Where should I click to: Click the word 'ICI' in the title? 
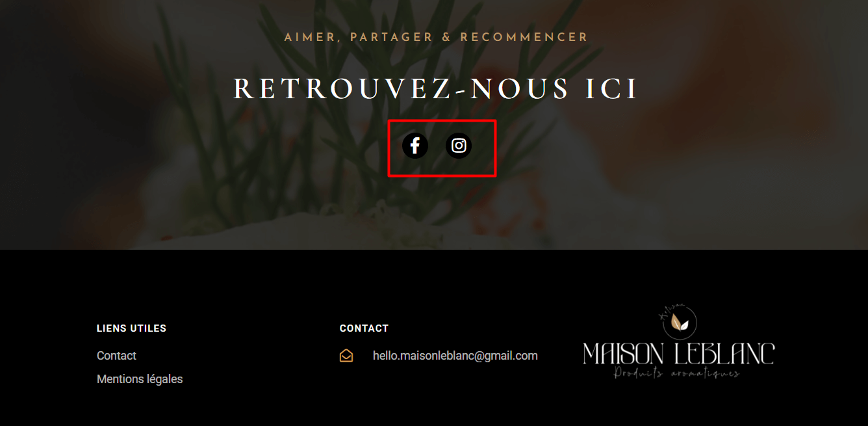pos(612,89)
